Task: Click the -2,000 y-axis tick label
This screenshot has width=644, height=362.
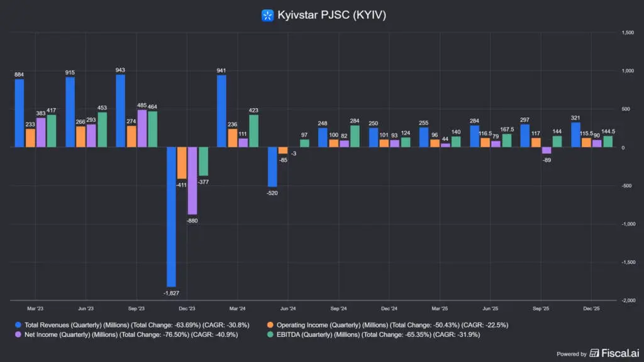Action: (x=628, y=300)
